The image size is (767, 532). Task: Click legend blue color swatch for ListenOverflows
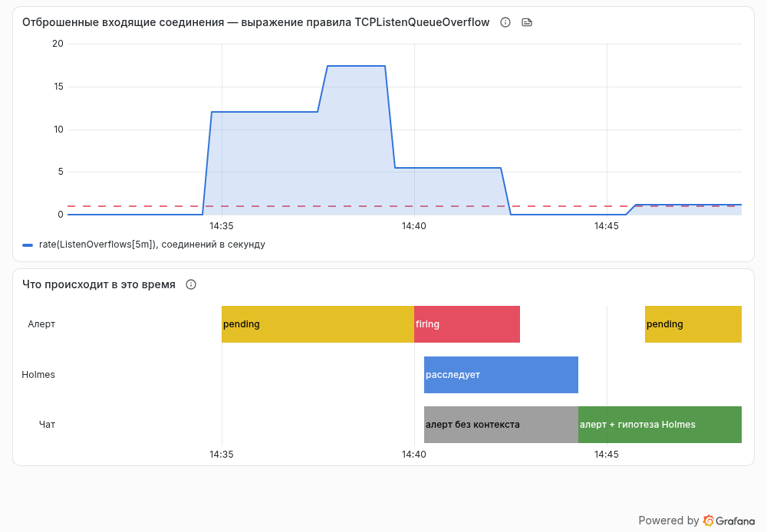(x=28, y=245)
